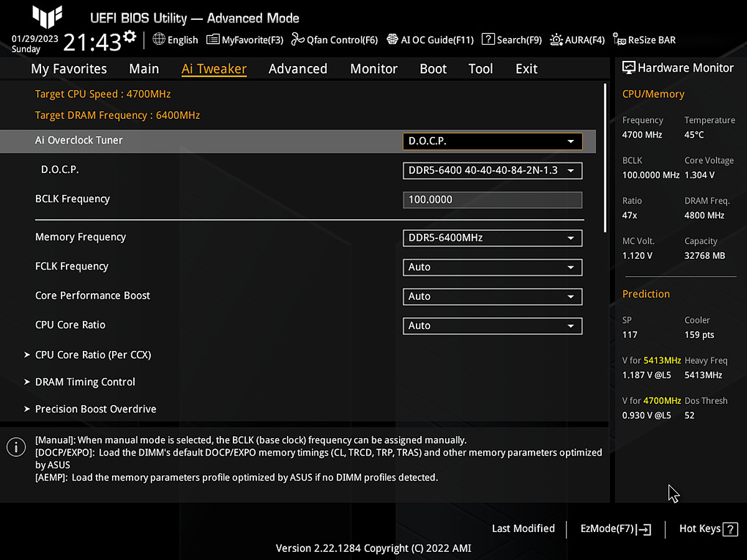Image resolution: width=747 pixels, height=560 pixels.
Task: Click the Core Performance Boost label
Action: (93, 296)
